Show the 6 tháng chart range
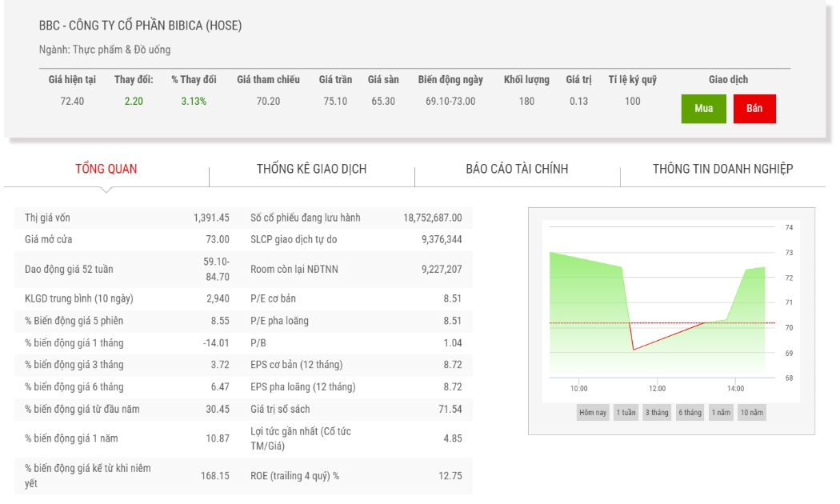This screenshot has width=840, height=504. click(x=690, y=413)
